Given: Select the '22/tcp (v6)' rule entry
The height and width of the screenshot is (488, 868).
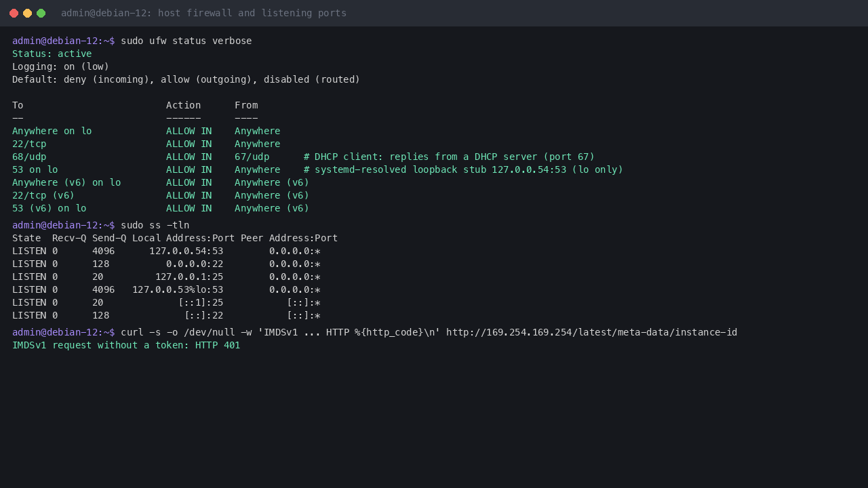Looking at the screenshot, I should [43, 195].
